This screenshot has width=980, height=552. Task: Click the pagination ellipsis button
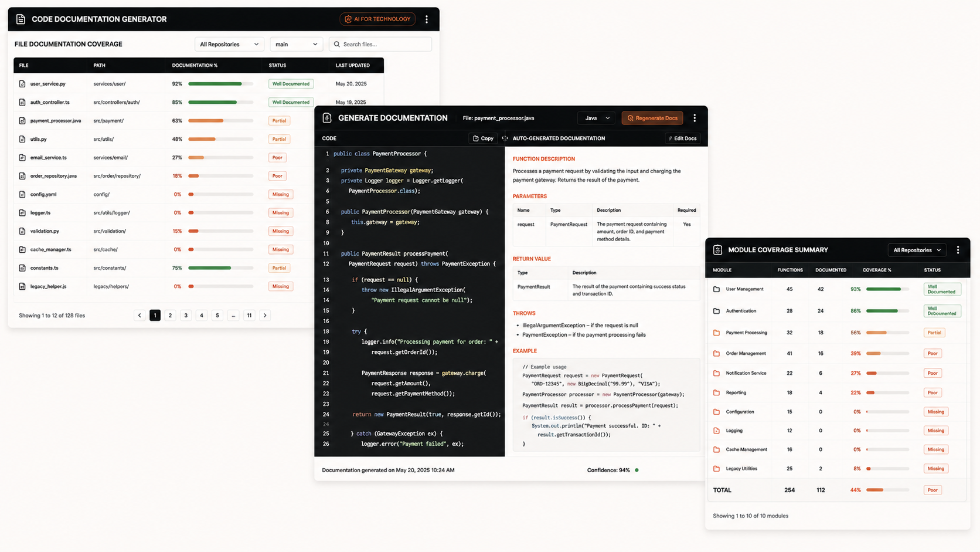pos(233,316)
